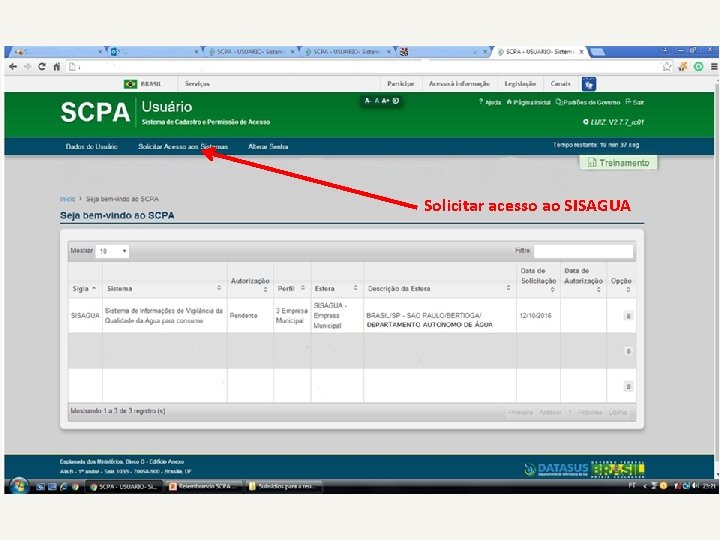
Task: Open the browser Home button
Action: click(x=56, y=67)
